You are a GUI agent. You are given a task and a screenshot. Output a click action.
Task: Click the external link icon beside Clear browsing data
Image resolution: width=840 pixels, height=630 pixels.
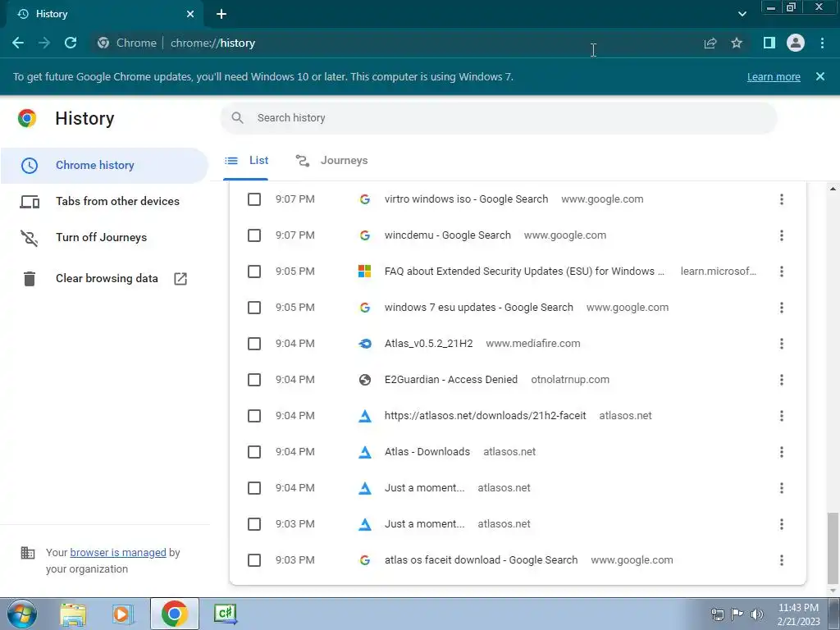tap(180, 279)
